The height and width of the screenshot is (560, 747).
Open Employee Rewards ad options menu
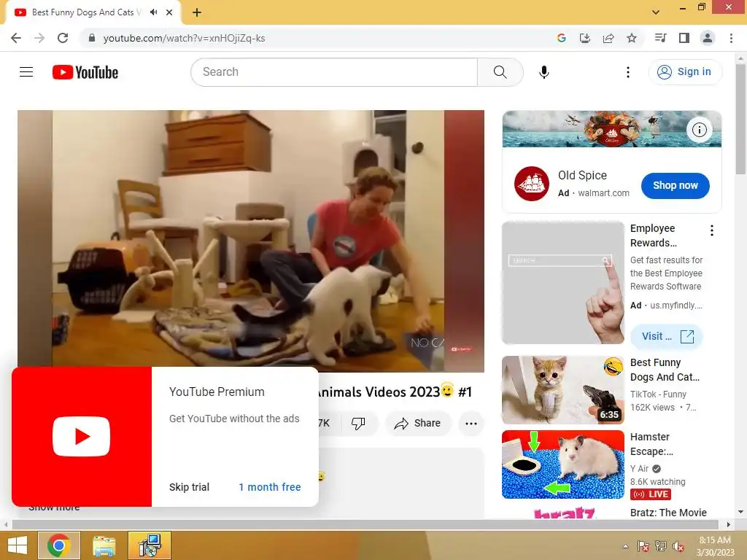coord(712,230)
